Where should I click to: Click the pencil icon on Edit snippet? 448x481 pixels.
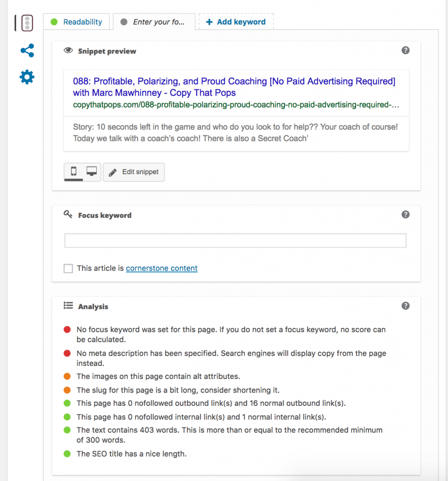tap(112, 172)
